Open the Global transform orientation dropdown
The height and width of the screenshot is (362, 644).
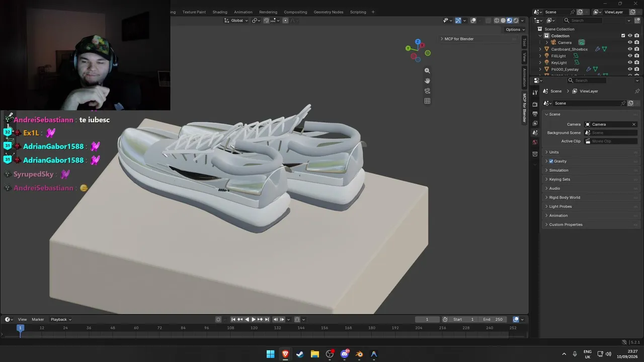(236, 21)
